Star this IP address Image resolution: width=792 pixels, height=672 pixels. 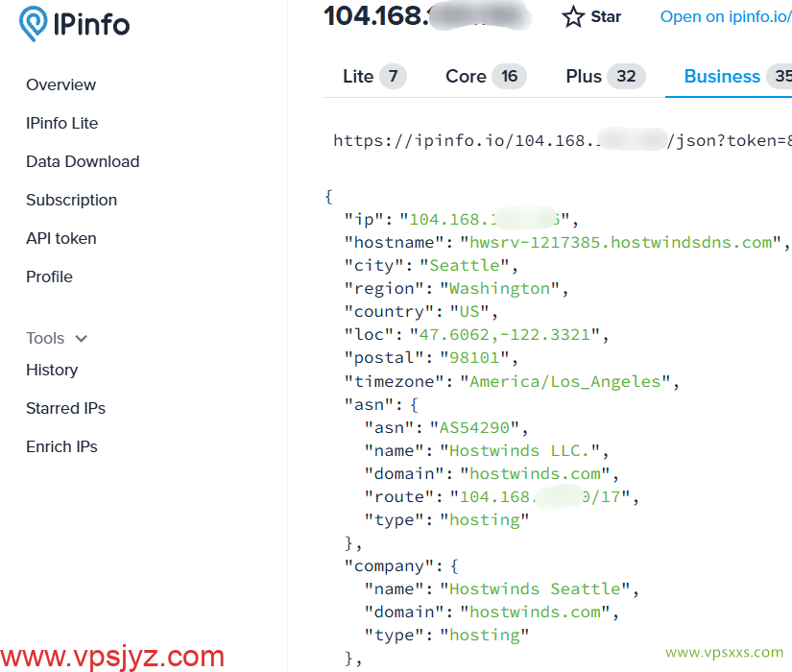coord(591,16)
